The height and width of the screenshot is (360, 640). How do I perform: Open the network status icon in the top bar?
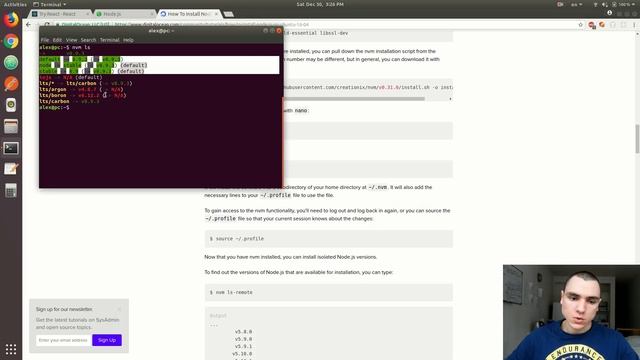coord(595,4)
